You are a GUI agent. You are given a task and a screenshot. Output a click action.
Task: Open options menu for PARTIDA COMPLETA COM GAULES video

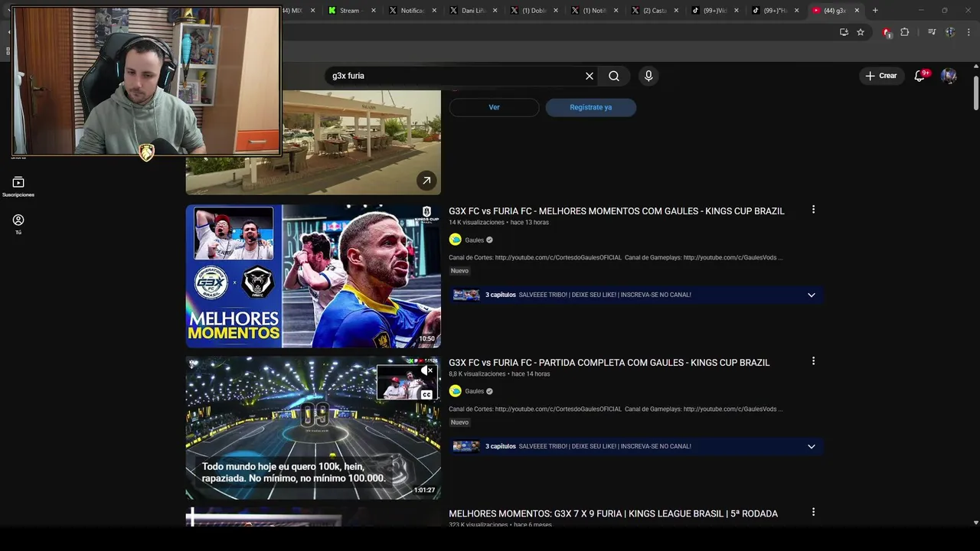(x=813, y=361)
